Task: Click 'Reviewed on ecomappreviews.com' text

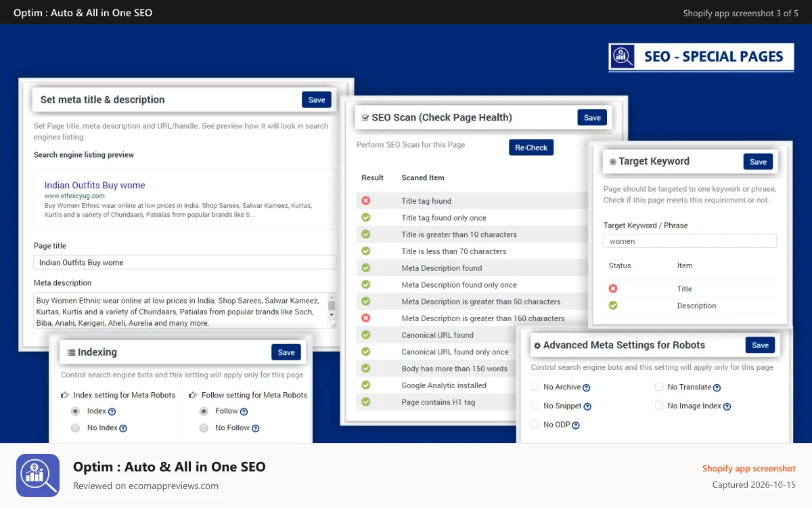Action: (146, 486)
